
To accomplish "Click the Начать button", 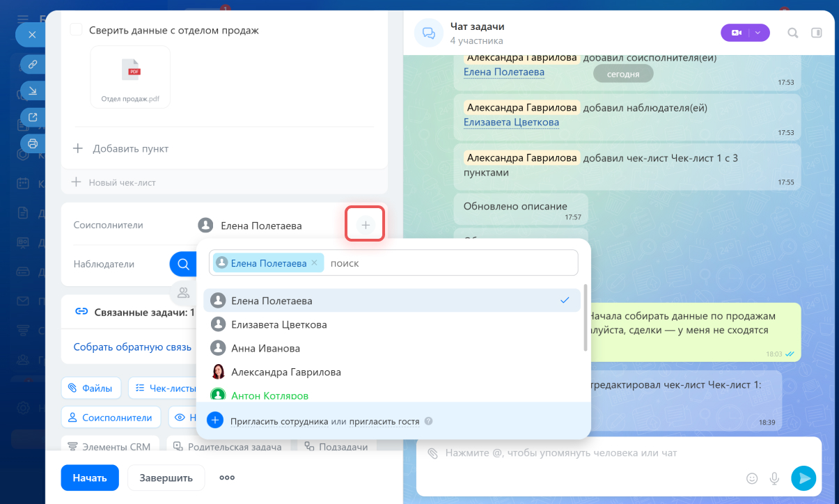I will pyautogui.click(x=90, y=478).
